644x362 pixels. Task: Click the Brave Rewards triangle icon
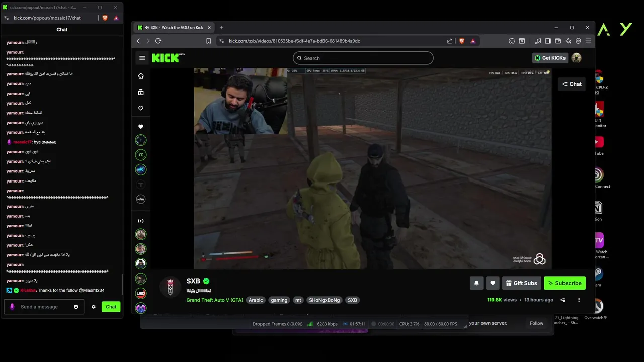click(x=473, y=41)
